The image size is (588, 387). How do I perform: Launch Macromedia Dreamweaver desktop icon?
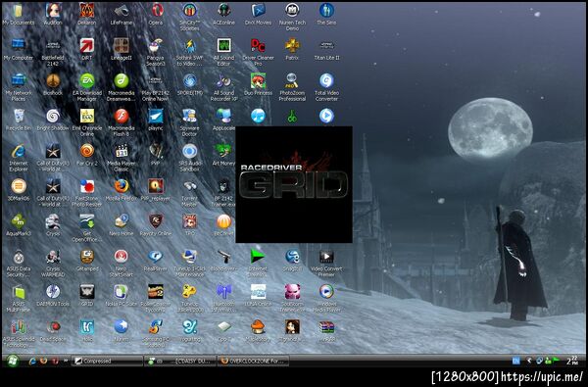(x=122, y=88)
